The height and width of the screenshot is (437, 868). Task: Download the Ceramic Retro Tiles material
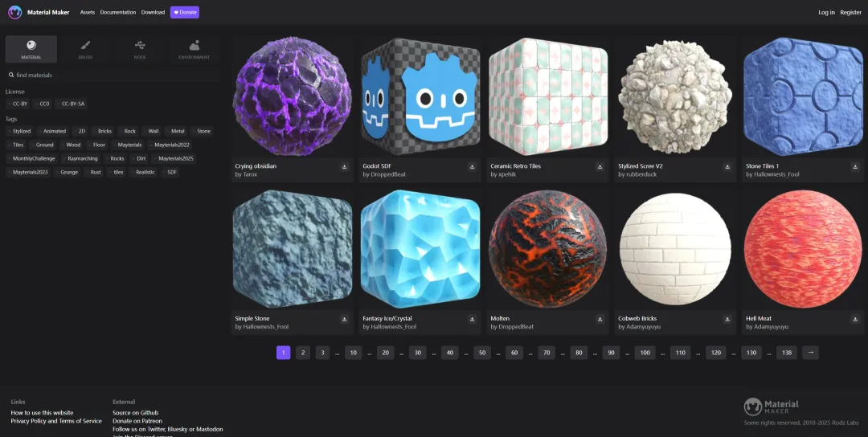pyautogui.click(x=600, y=166)
